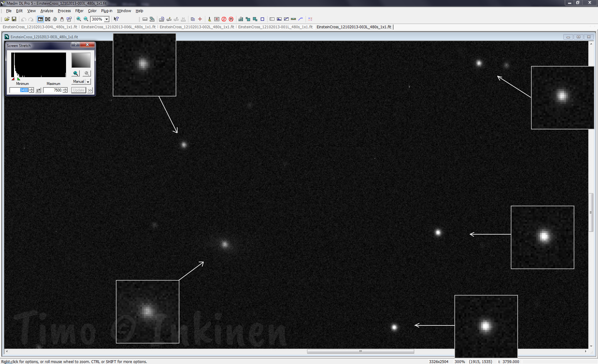Open the 300% zoom level dropdown
Image resolution: width=598 pixels, height=364 pixels.
[107, 19]
